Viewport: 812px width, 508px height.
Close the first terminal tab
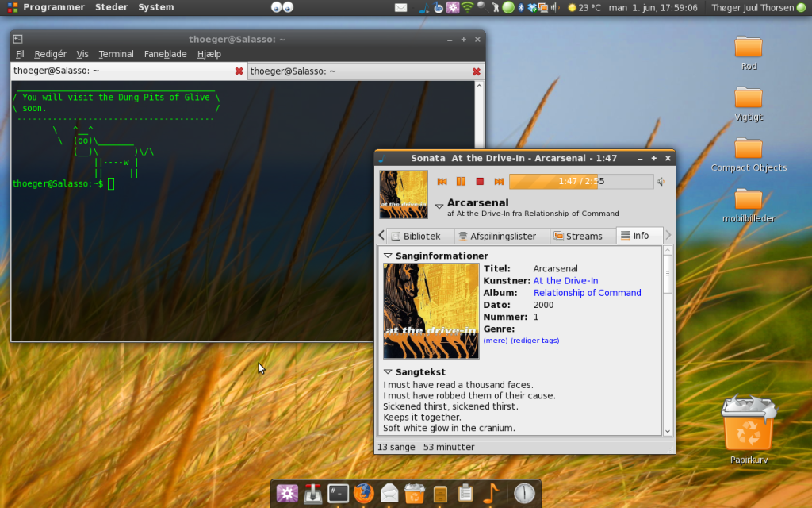coord(239,71)
